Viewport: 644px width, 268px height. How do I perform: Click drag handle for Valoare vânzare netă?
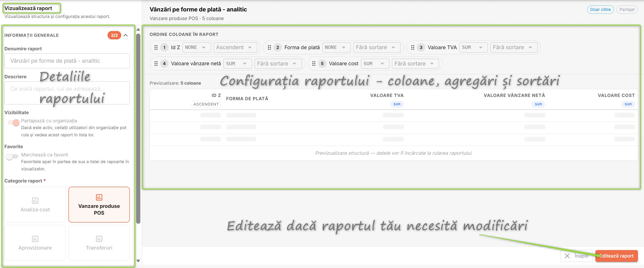156,64
